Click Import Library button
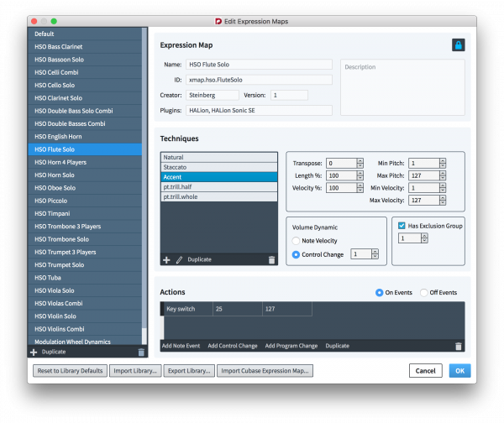 [135, 371]
